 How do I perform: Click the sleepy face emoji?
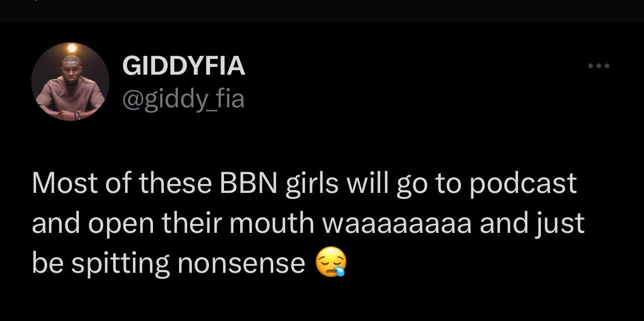click(x=331, y=264)
